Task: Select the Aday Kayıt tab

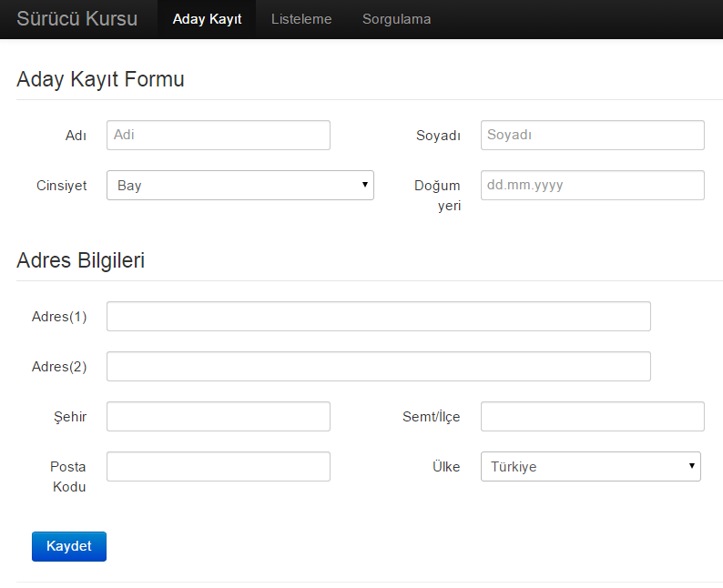Action: point(207,19)
